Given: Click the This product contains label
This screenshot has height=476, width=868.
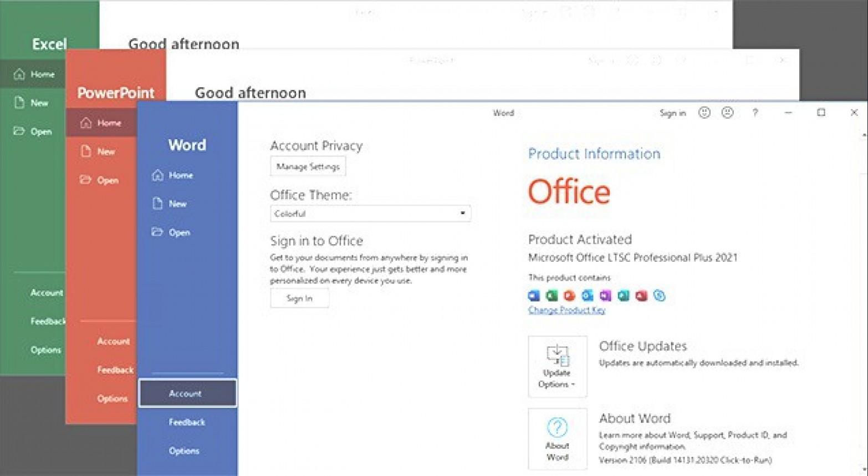Looking at the screenshot, I should point(569,277).
